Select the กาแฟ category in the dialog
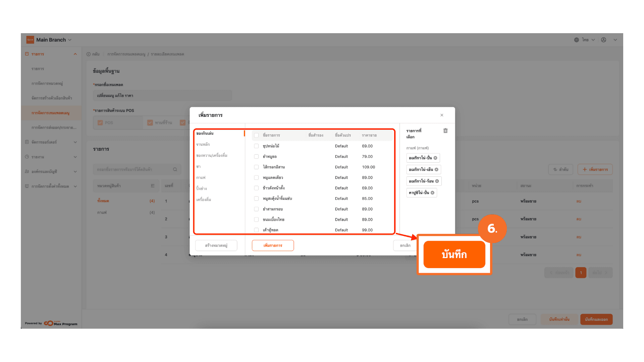Image resolution: width=644 pixels, height=362 pixels. [x=201, y=178]
